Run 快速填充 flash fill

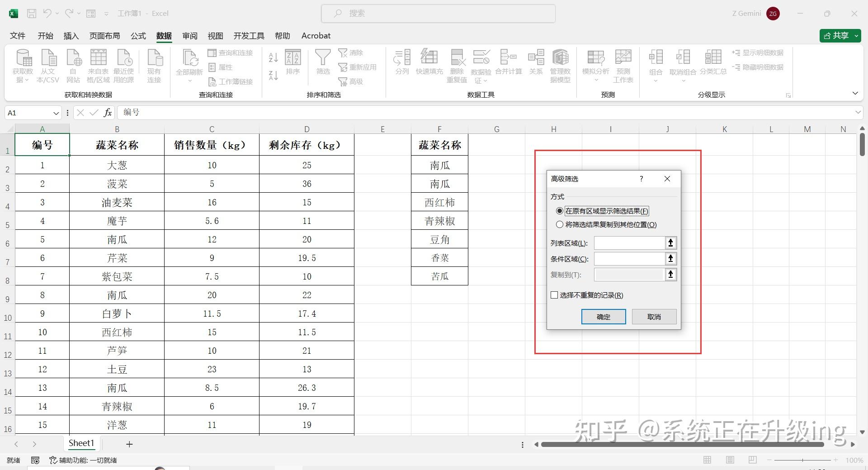click(429, 62)
